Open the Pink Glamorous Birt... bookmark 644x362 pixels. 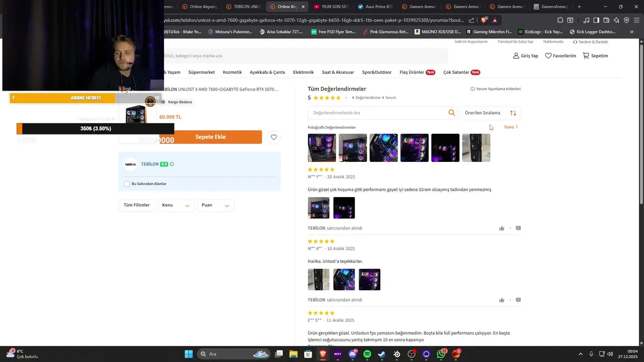[x=385, y=32]
